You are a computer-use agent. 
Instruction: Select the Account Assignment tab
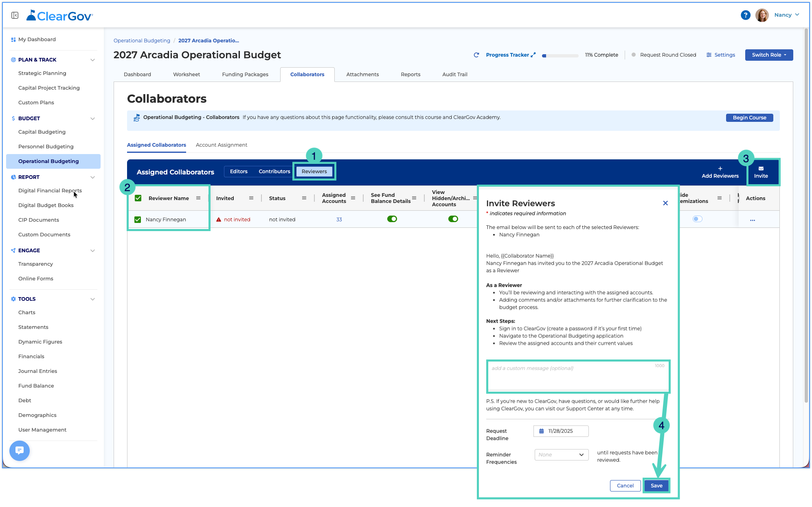point(221,145)
